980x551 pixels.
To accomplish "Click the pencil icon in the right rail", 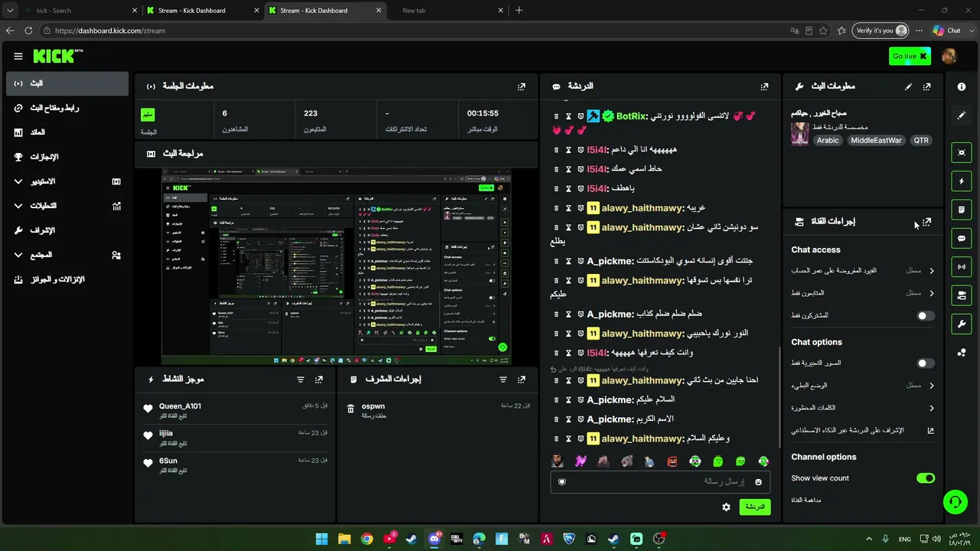I will [962, 116].
